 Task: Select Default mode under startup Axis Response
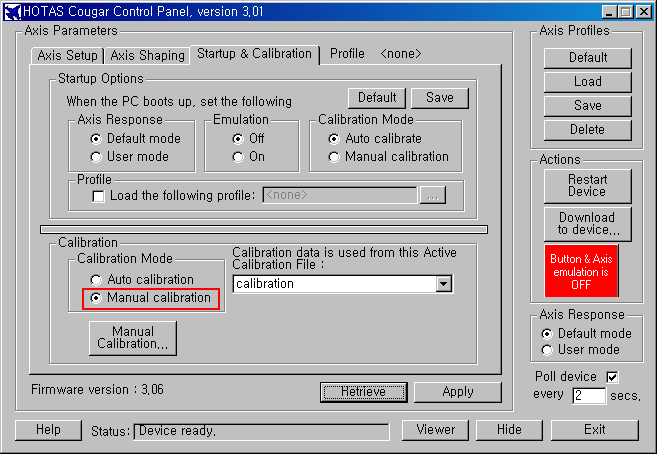135,138
